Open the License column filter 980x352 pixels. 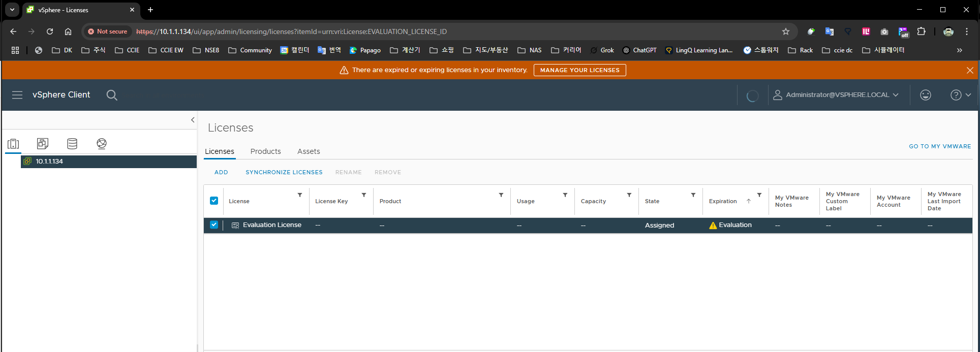click(300, 195)
